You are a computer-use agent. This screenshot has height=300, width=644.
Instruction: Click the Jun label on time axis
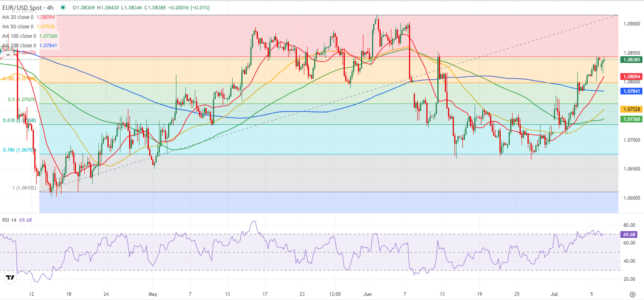[367, 294]
